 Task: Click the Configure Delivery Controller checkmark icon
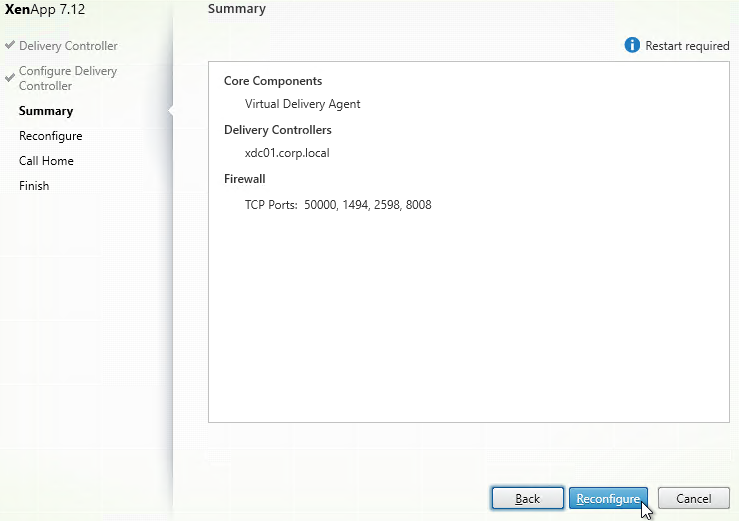tap(9, 78)
